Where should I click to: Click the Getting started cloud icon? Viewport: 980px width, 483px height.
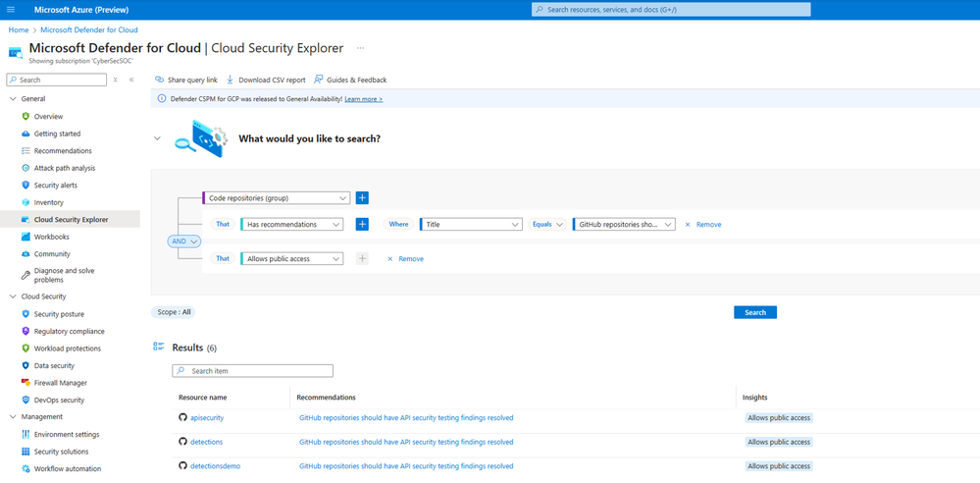point(26,134)
